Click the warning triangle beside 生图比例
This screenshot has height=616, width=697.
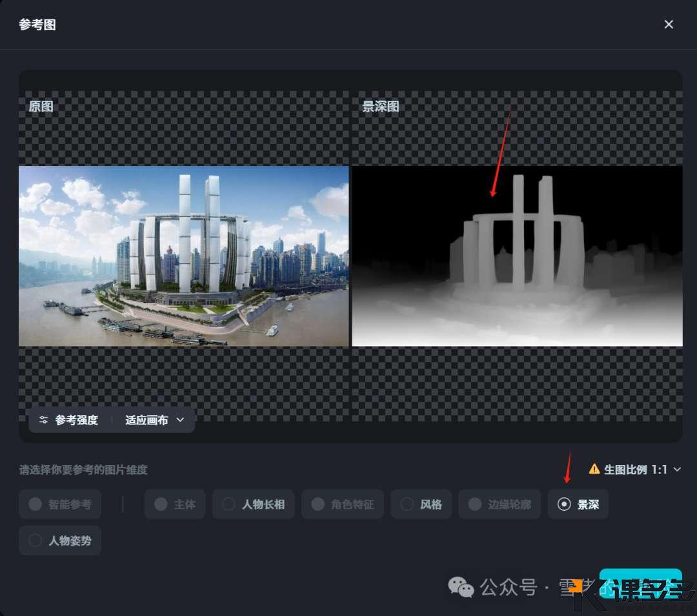pos(594,469)
